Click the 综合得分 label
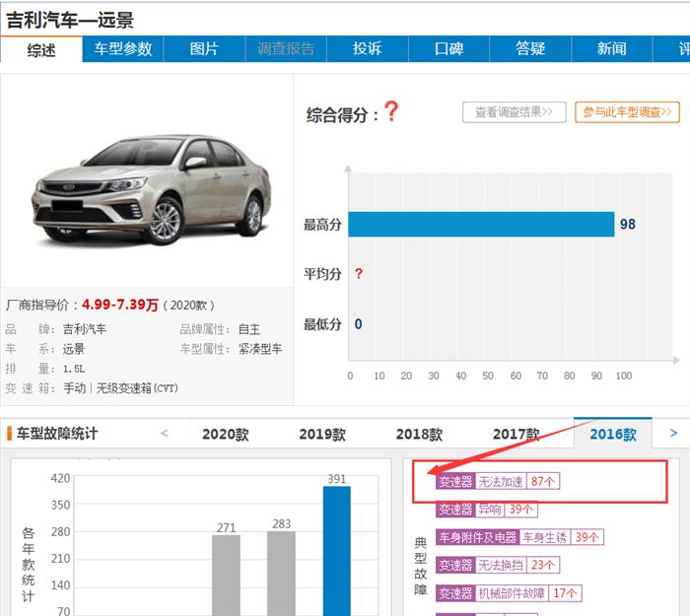690x616 pixels. [x=342, y=115]
